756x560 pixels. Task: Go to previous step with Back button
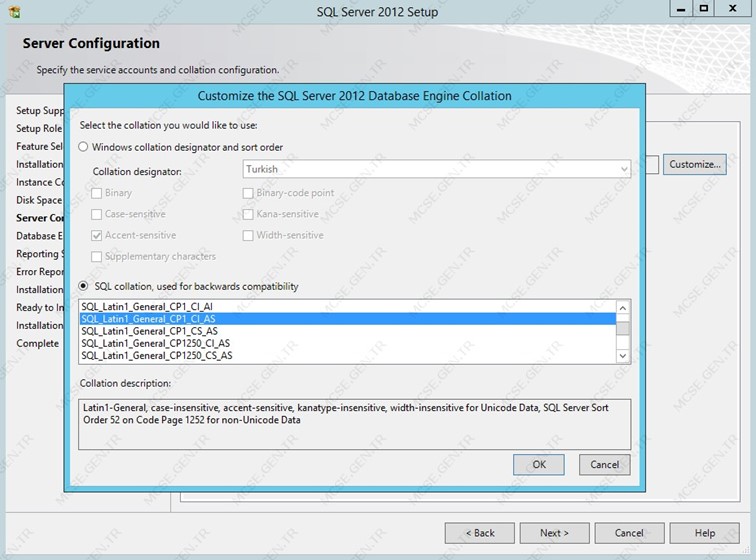click(x=480, y=533)
